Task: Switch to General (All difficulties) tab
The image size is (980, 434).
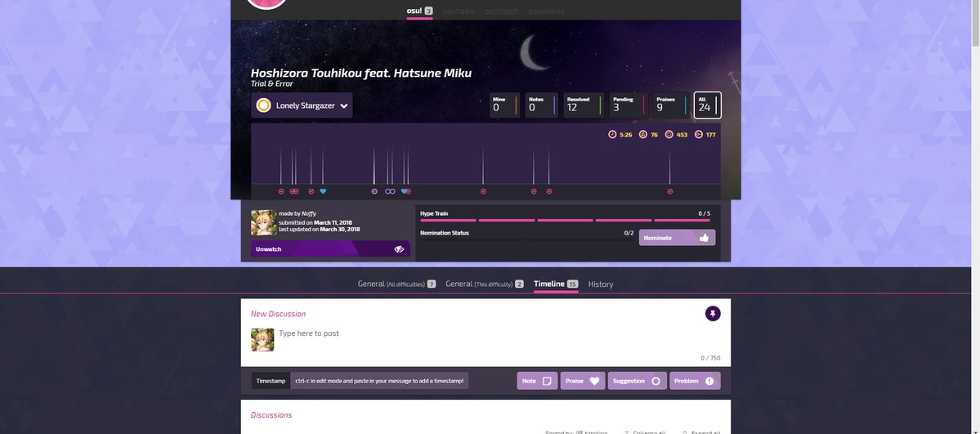Action: coord(396,284)
